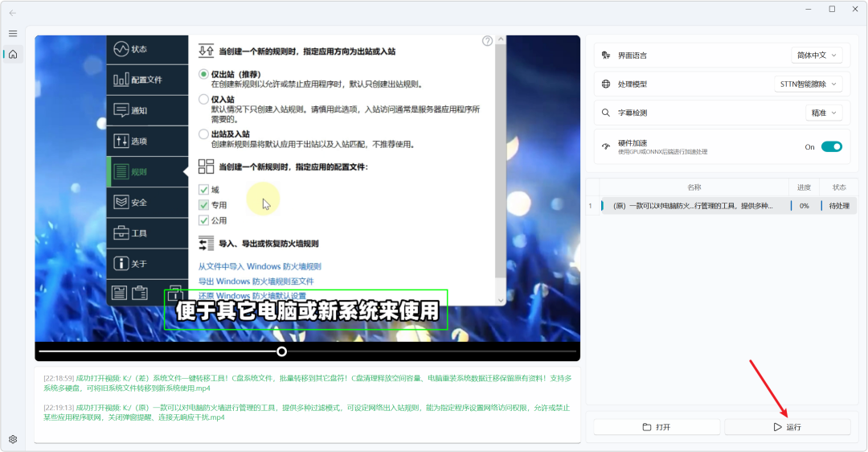The image size is (868, 452).
Task: Click the [22:19:13] log entry text
Action: [x=307, y=413]
